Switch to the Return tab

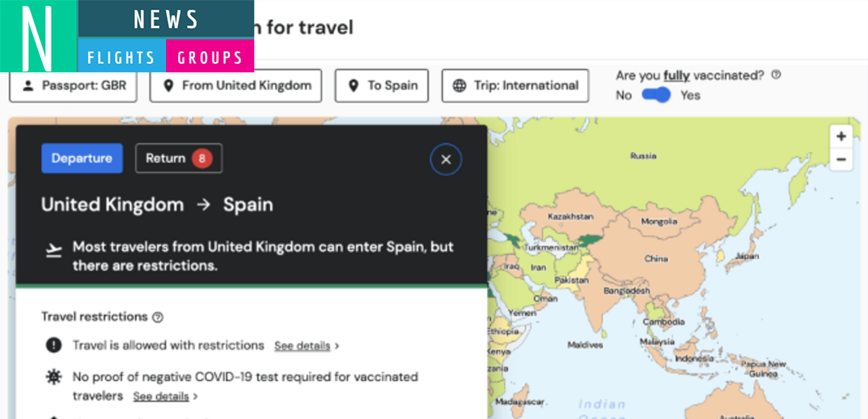[179, 158]
